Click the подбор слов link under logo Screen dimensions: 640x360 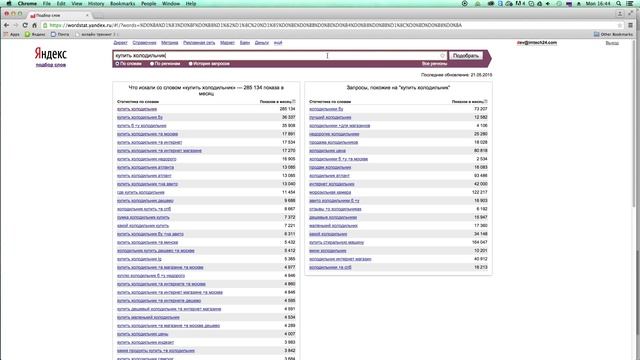[51, 65]
